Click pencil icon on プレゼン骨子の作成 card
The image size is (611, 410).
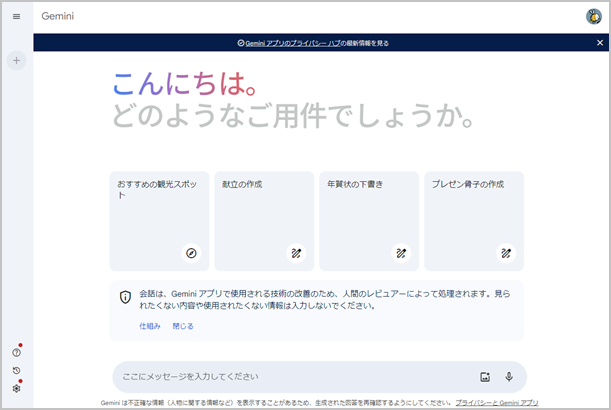[506, 253]
